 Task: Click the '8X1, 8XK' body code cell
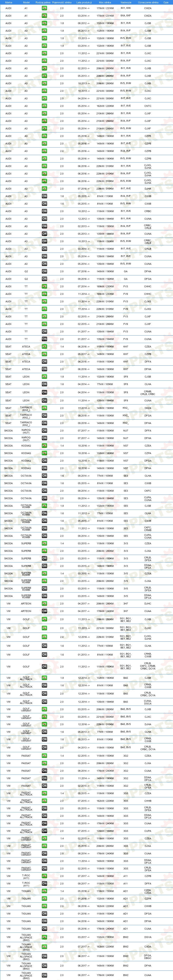click(x=126, y=8)
